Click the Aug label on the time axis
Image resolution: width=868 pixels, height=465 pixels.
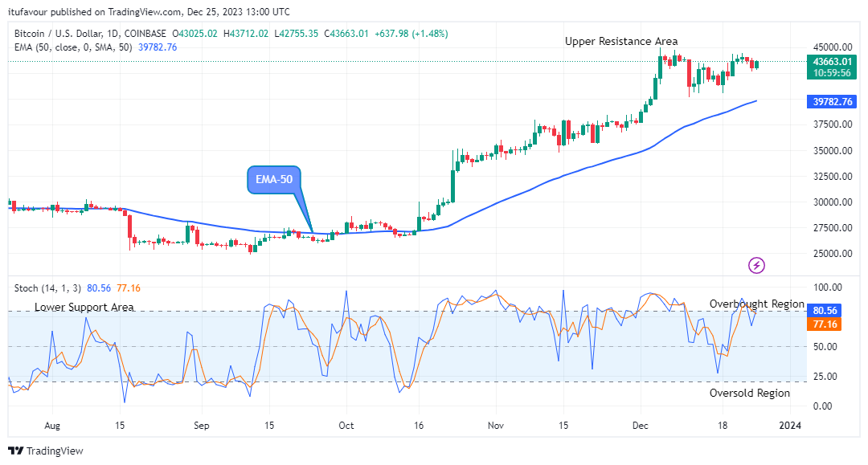click(52, 425)
